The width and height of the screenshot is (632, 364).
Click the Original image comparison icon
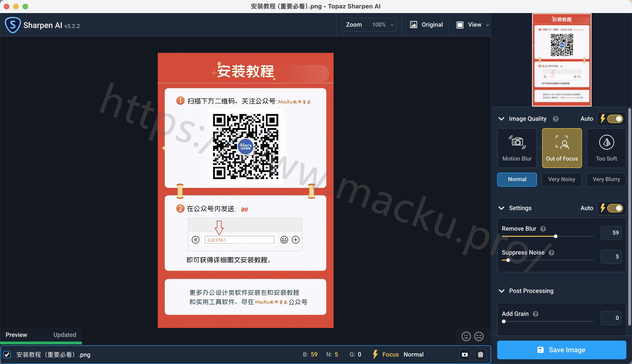413,25
